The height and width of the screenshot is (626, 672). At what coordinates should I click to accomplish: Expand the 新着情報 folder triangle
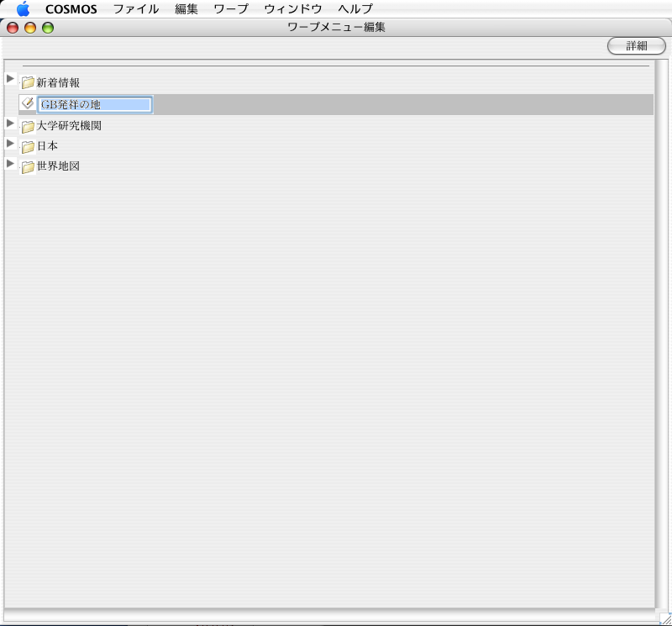click(10, 78)
